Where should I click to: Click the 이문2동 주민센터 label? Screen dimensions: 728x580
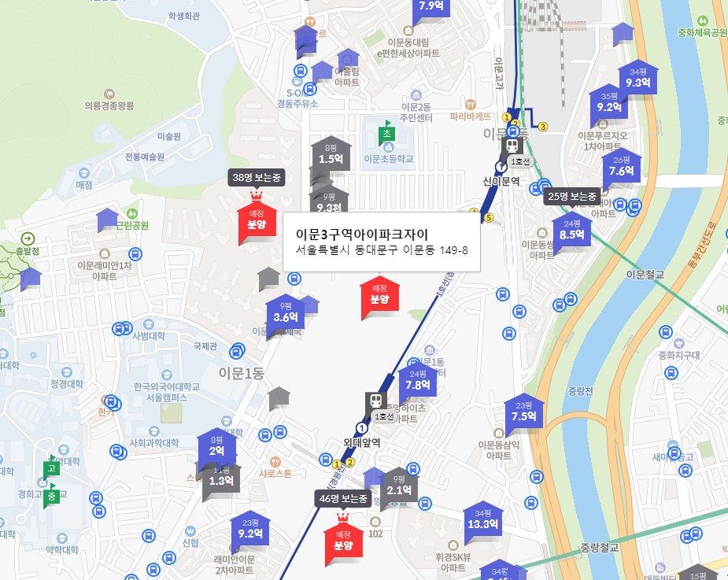(x=416, y=113)
